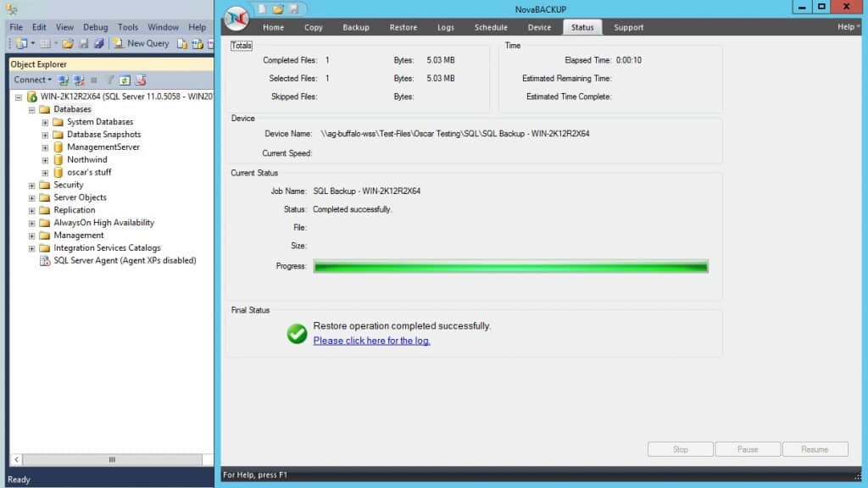
Task: Open the Connect dropdown in Object Explorer
Action: tap(32, 80)
